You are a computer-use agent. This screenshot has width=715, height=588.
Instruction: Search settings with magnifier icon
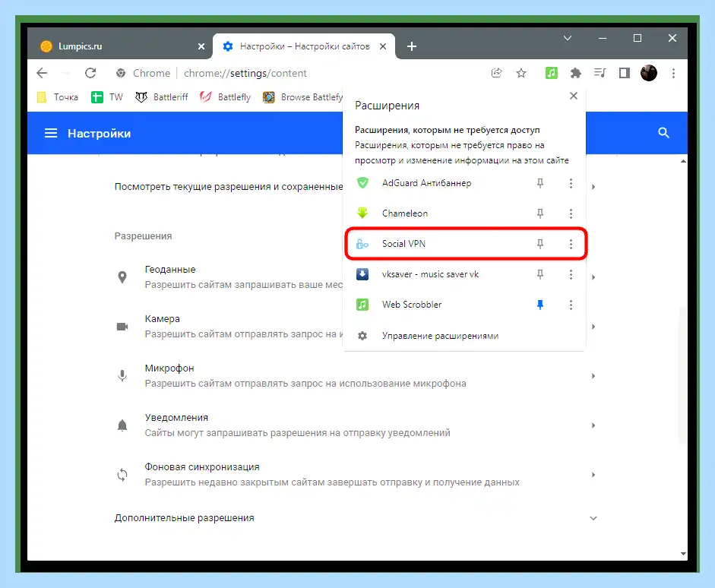point(663,133)
